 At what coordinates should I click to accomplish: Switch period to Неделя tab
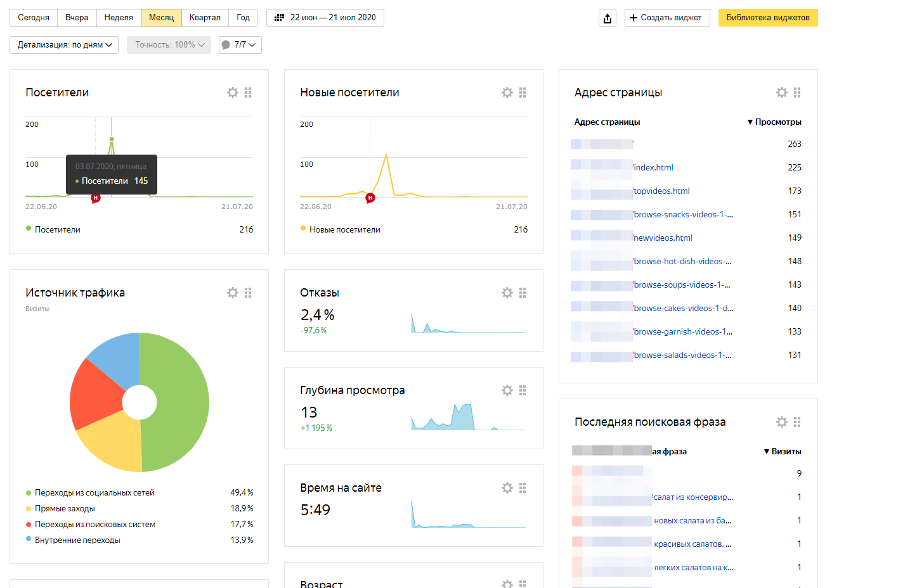(x=119, y=18)
